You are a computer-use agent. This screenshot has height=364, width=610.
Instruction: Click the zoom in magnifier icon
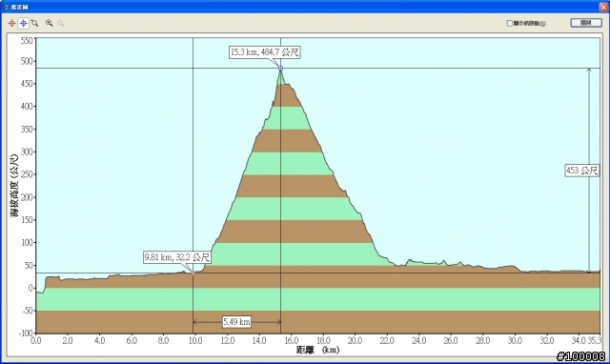(49, 23)
